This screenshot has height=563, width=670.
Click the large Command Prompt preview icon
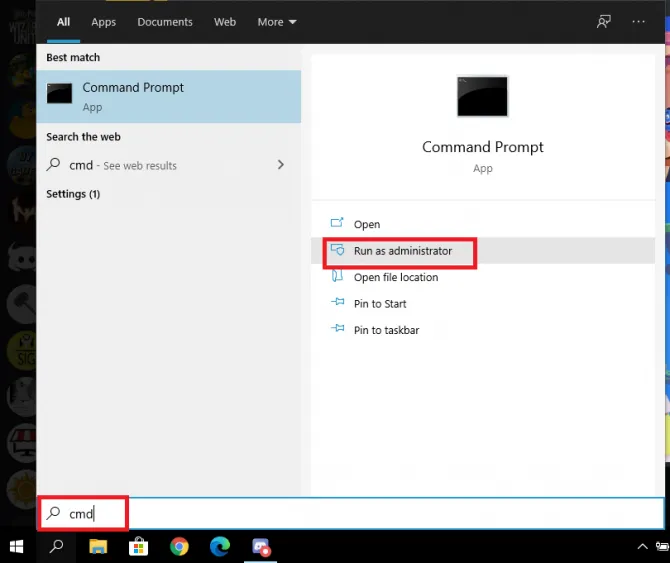483,97
